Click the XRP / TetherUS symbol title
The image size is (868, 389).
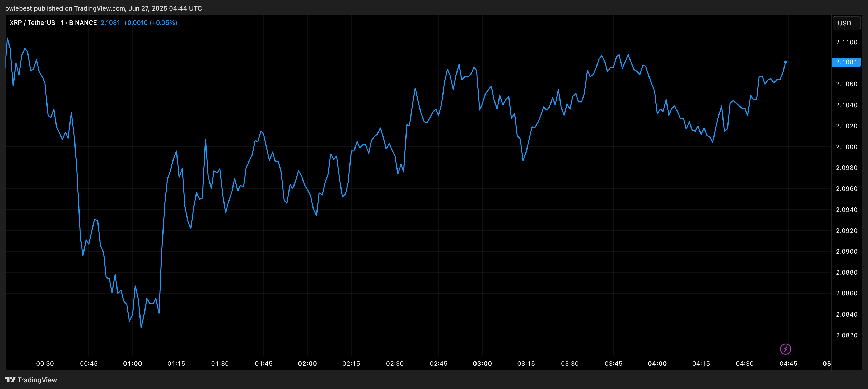(32, 22)
